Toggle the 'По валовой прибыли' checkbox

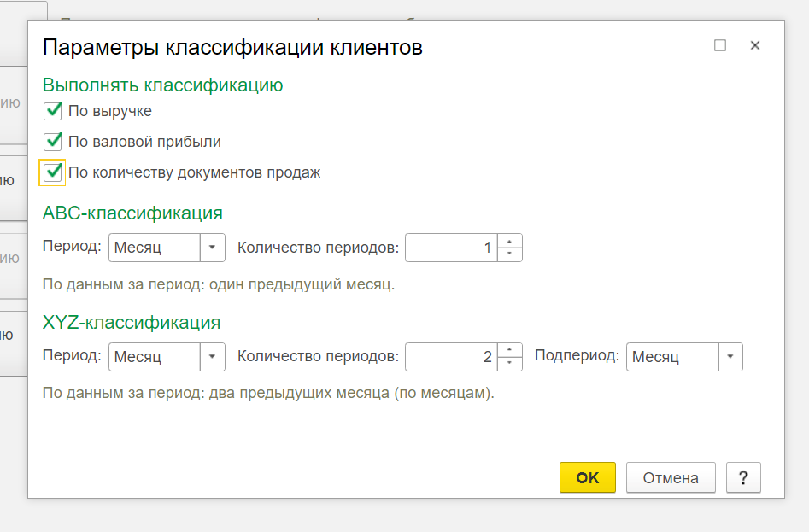pos(53,142)
